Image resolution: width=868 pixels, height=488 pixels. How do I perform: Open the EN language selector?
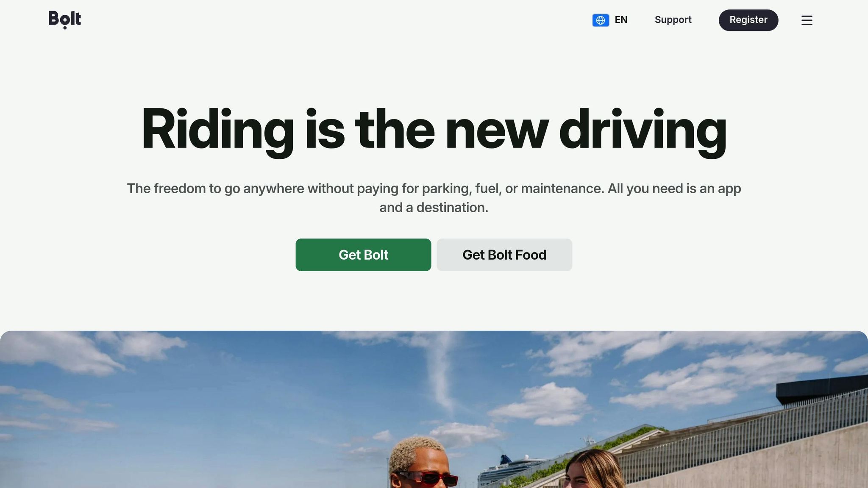click(x=610, y=20)
